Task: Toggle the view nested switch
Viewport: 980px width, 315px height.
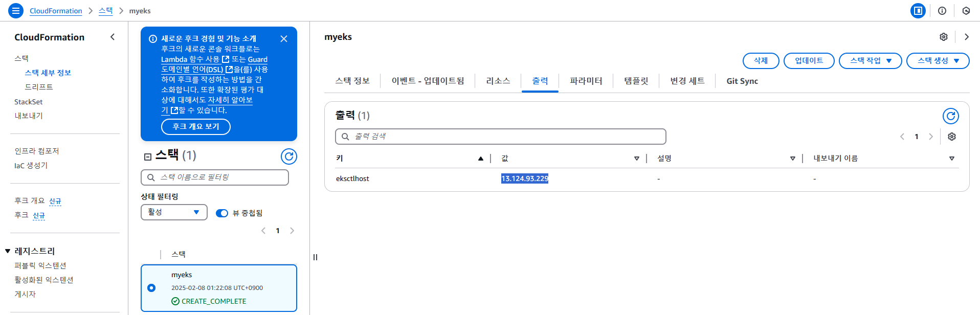Action: 222,213
